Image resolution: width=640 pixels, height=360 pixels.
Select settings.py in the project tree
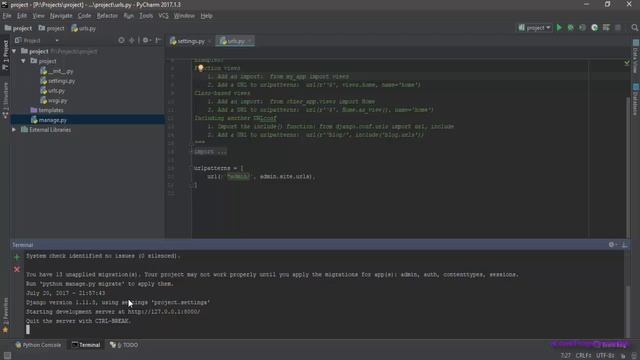58,81
